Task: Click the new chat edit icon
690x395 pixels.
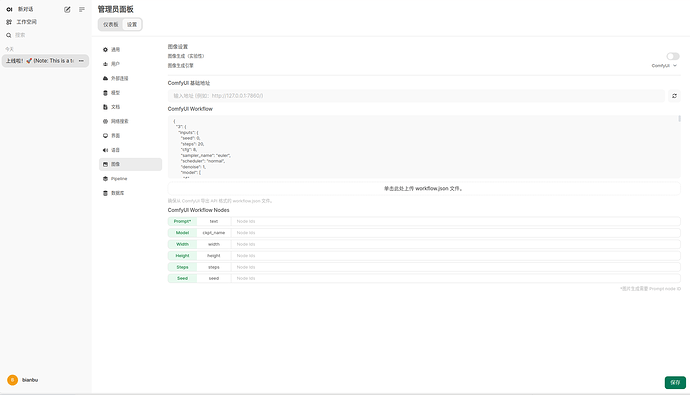Action: coord(67,9)
